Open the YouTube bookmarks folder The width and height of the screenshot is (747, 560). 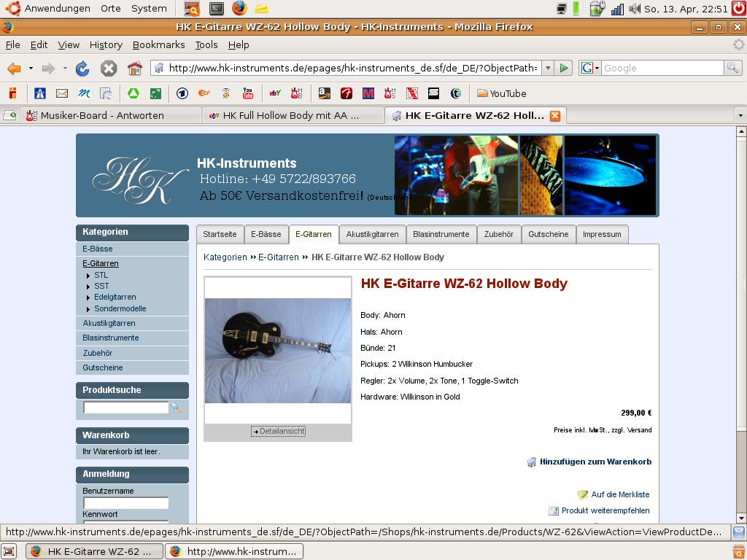point(501,93)
